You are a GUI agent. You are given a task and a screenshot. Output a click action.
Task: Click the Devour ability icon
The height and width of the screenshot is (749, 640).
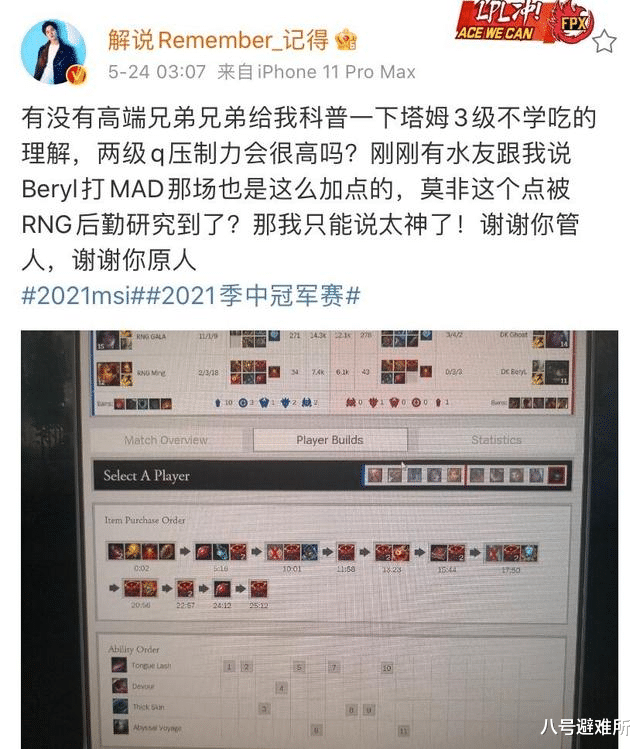(119, 686)
